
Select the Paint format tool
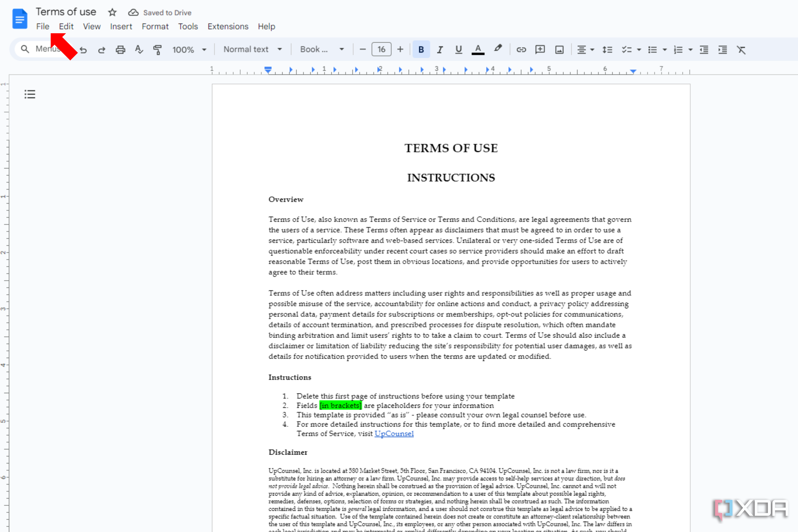[157, 49]
